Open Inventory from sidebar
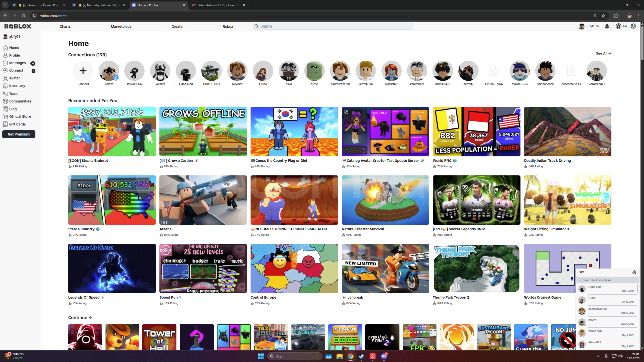The width and height of the screenshot is (644, 362). click(x=17, y=86)
